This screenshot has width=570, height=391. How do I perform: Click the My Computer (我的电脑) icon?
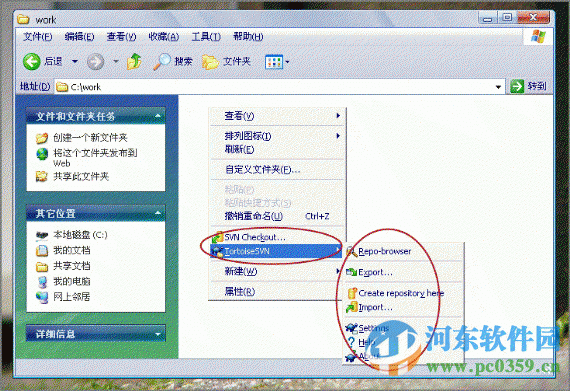pyautogui.click(x=42, y=282)
